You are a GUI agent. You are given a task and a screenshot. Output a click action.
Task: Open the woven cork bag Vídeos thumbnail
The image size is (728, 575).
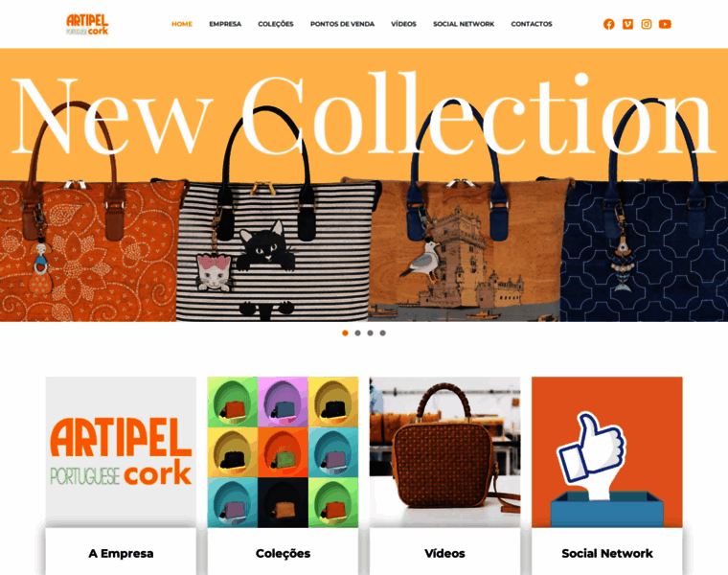point(444,452)
